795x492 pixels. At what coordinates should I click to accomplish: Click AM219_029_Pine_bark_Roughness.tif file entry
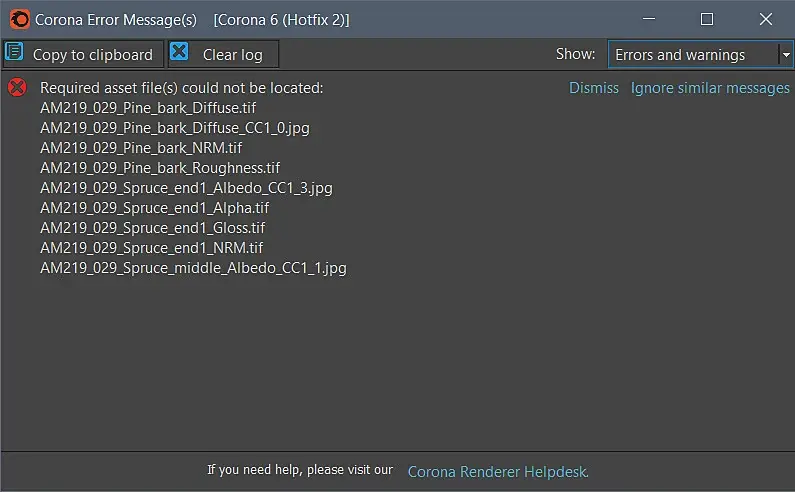click(x=160, y=168)
